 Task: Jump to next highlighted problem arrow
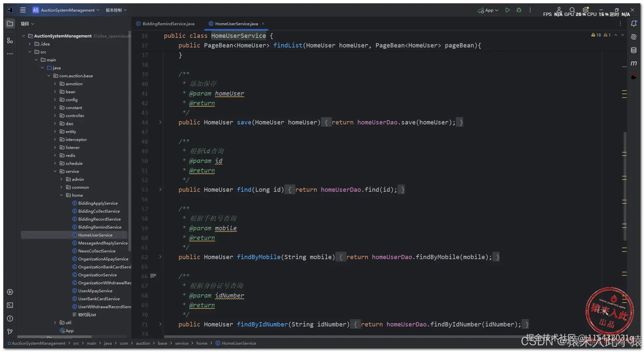coord(623,35)
